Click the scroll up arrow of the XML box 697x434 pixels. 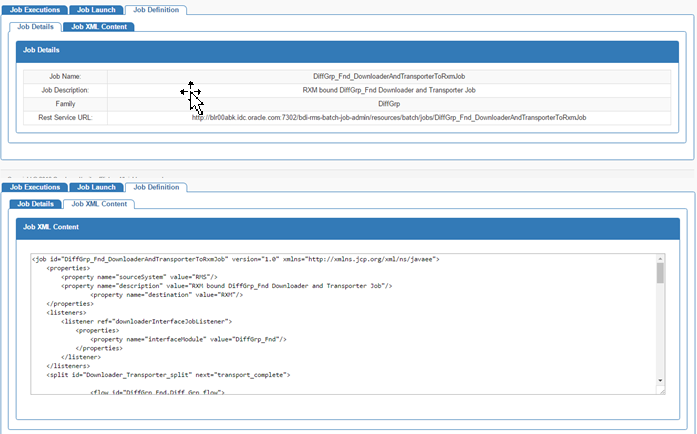[x=660, y=259]
